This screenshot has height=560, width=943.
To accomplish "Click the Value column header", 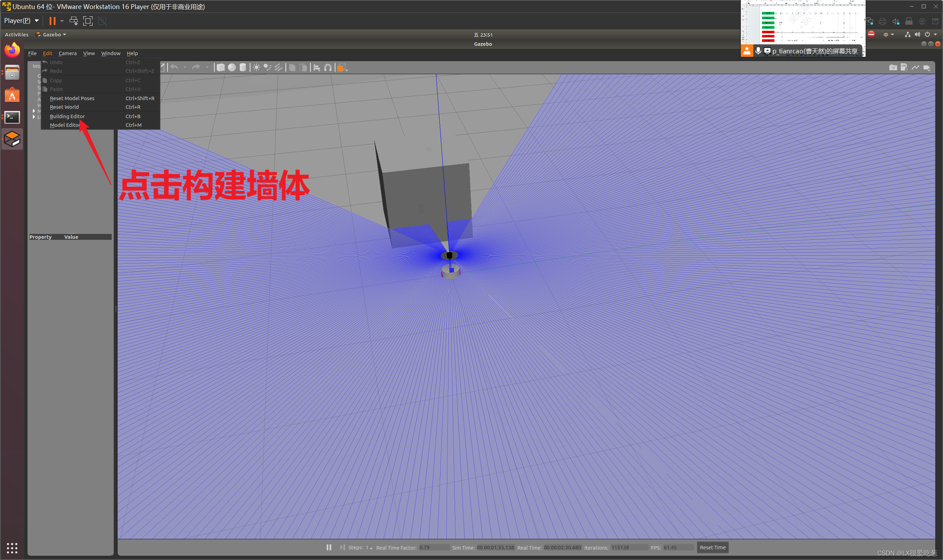I will pyautogui.click(x=71, y=237).
